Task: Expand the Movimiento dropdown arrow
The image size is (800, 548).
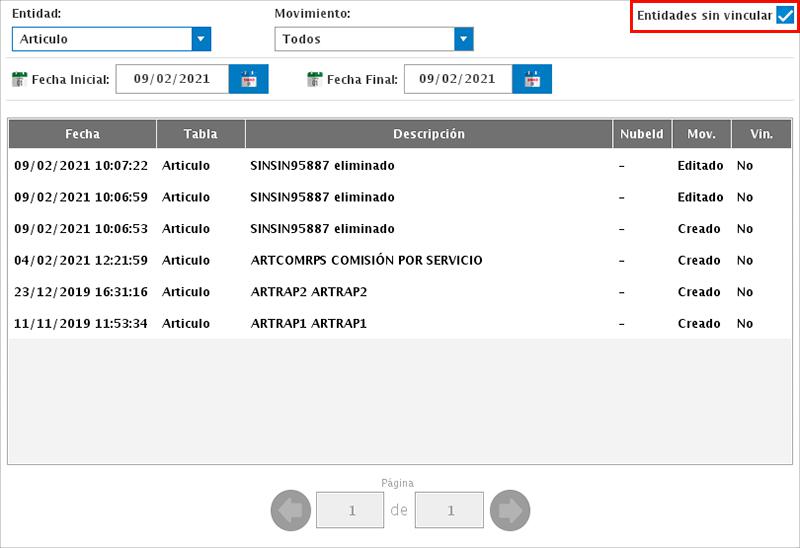Action: [463, 39]
